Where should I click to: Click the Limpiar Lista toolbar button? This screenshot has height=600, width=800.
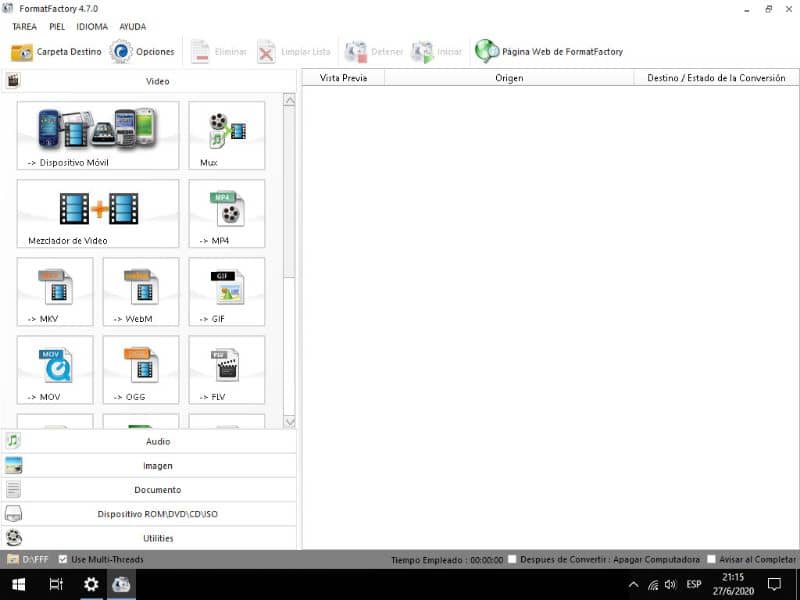point(294,52)
